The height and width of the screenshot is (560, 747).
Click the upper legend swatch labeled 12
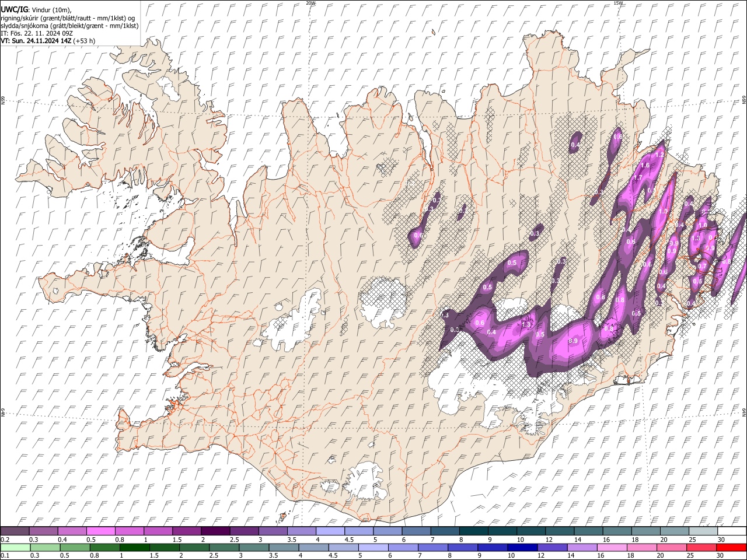(x=558, y=531)
